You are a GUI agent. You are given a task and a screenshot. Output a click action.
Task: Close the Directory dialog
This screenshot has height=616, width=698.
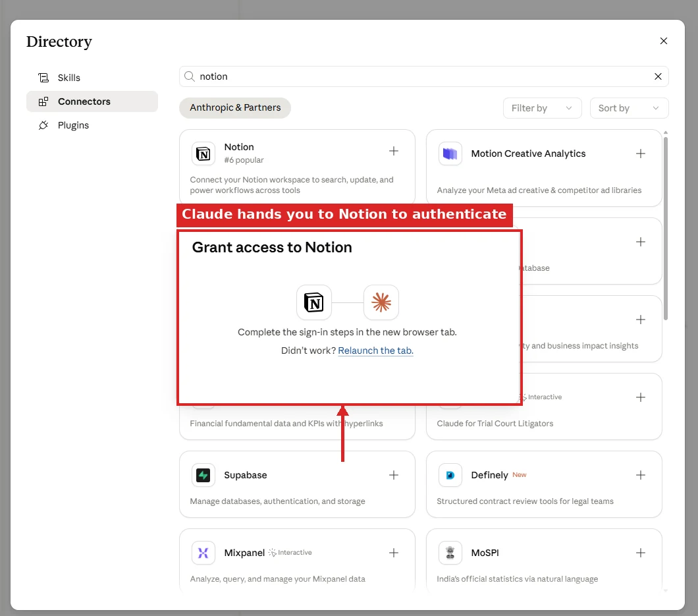663,41
